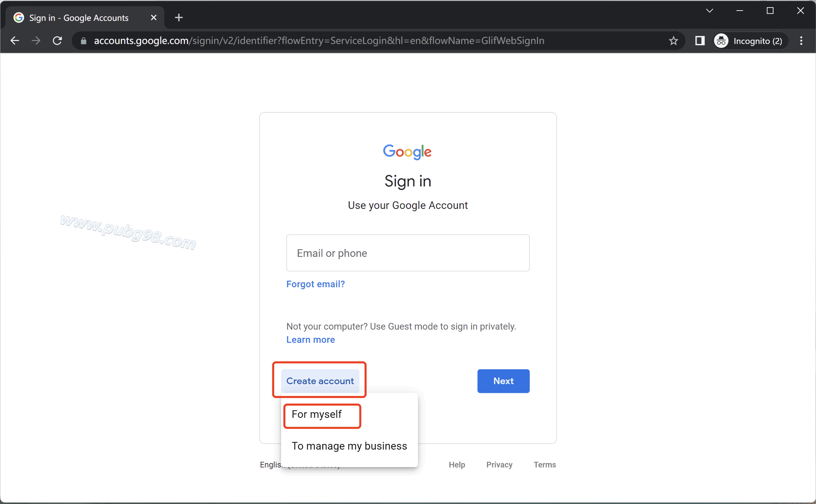Click the forward navigation arrow
Image resolution: width=816 pixels, height=504 pixels.
(36, 41)
